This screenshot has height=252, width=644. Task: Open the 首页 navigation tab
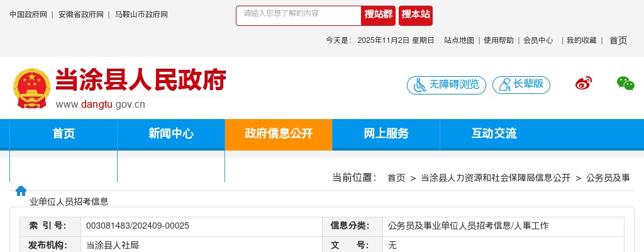(64, 134)
